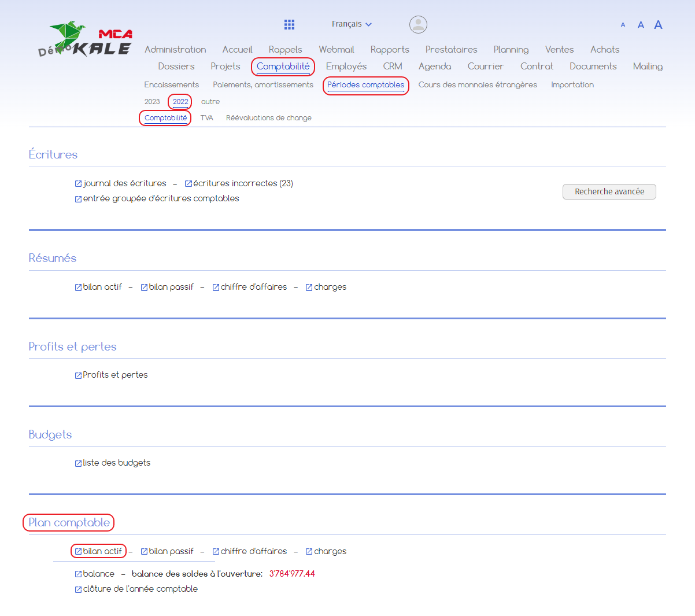Open Profits et pertes report link
The height and width of the screenshot is (616, 695).
pos(115,375)
